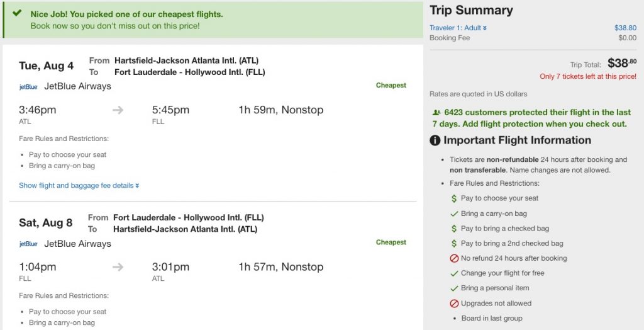Viewport: 644px width, 330px height.
Task: Click the Cheapest label on the Aug 4 flight
Action: point(391,85)
